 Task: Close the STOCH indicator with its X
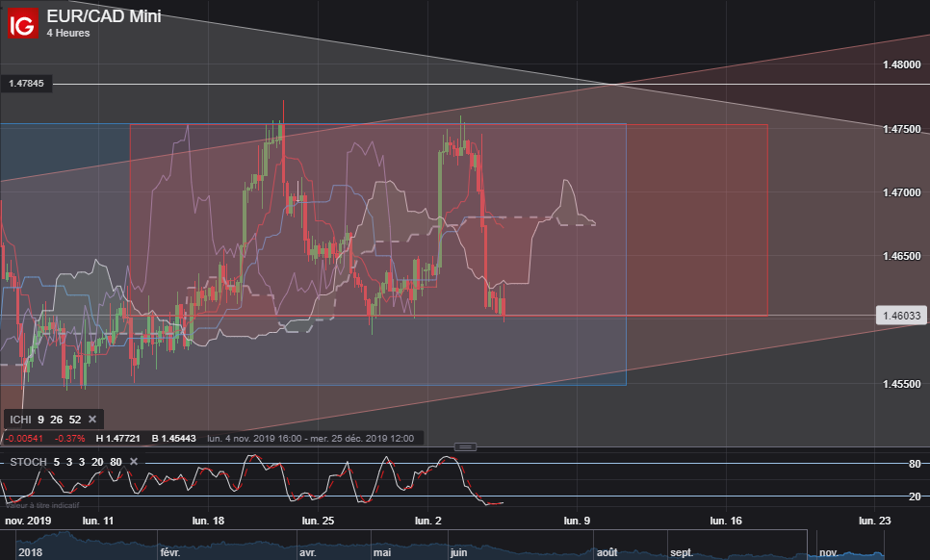pos(134,462)
